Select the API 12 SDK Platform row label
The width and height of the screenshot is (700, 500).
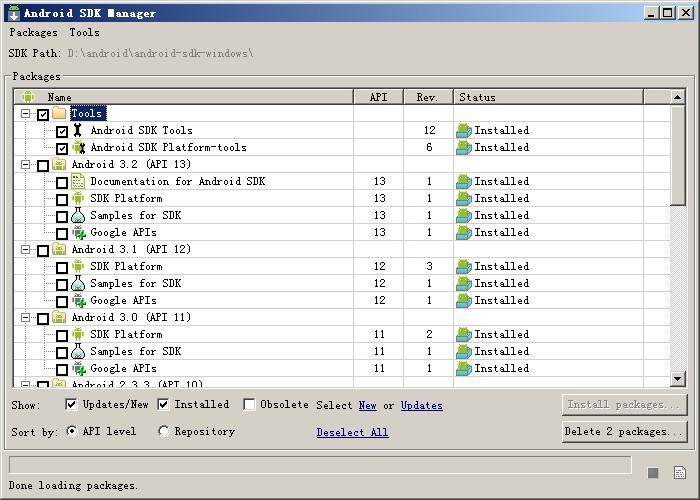126,267
